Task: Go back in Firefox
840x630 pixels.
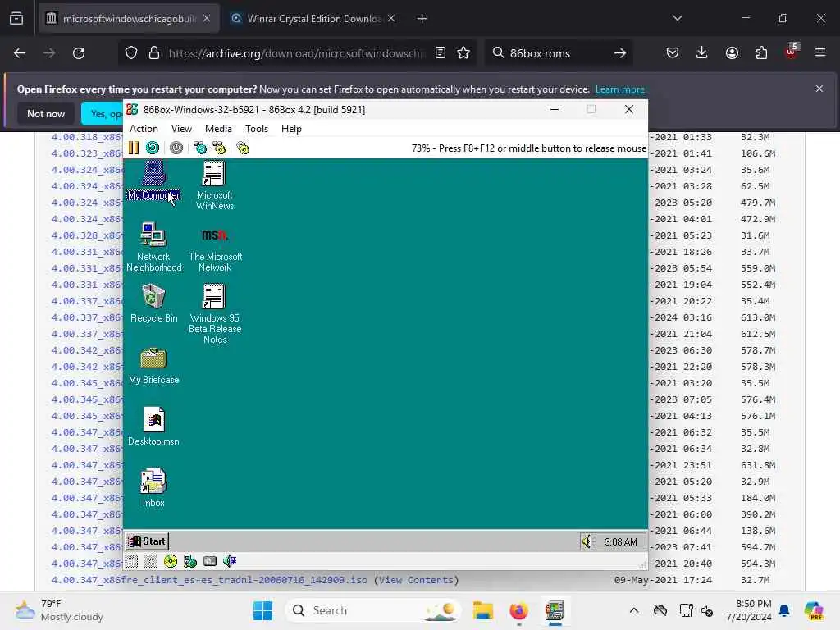Action: coord(20,53)
